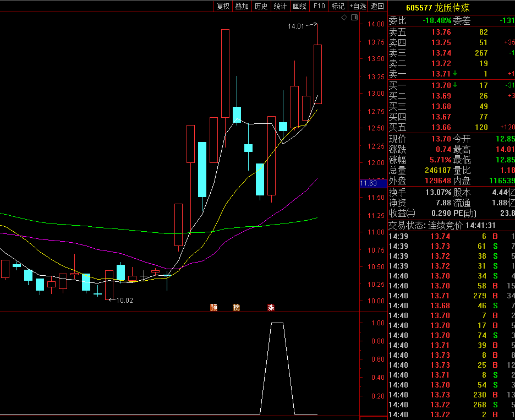
Task: Click the 11.63 price axis cursor tag
Action: click(x=374, y=183)
